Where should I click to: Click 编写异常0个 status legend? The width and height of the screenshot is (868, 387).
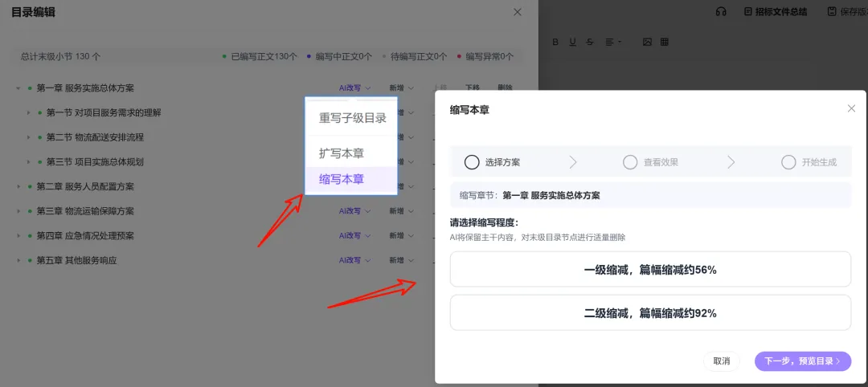[485, 56]
